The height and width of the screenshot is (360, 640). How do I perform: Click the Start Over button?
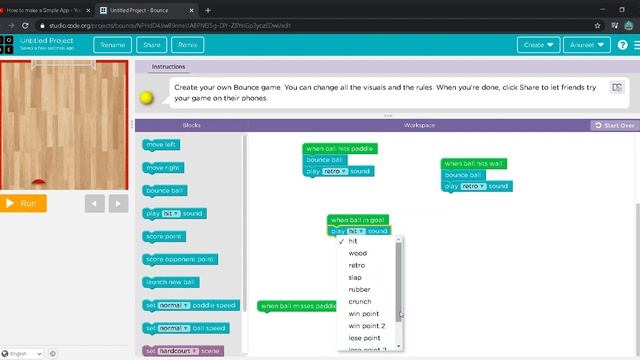tap(615, 125)
